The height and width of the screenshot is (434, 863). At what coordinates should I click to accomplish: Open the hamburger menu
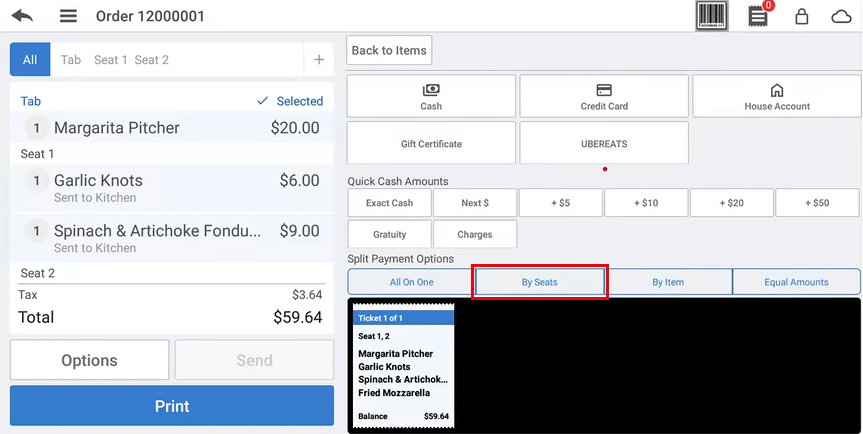click(x=68, y=16)
